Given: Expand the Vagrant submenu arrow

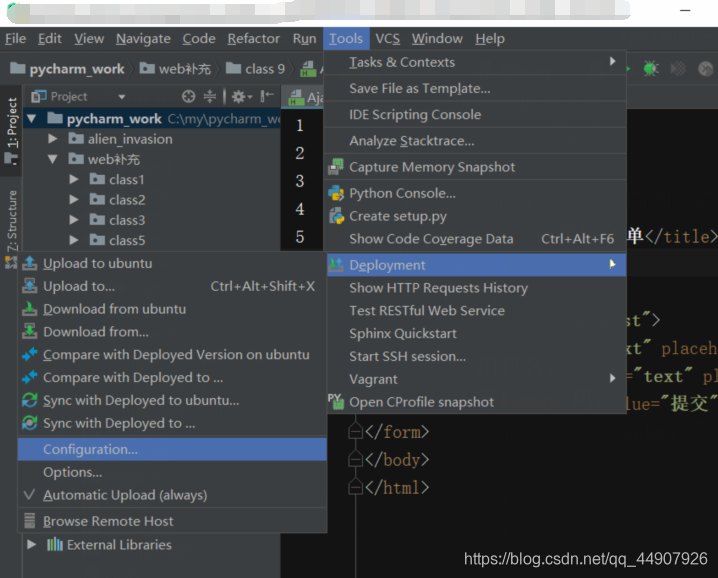Looking at the screenshot, I should click(612, 378).
